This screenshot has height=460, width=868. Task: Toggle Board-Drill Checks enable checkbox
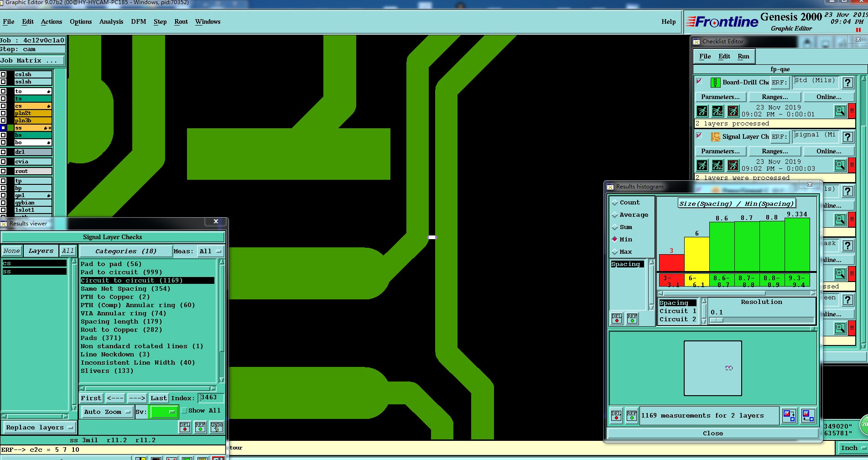pyautogui.click(x=699, y=81)
